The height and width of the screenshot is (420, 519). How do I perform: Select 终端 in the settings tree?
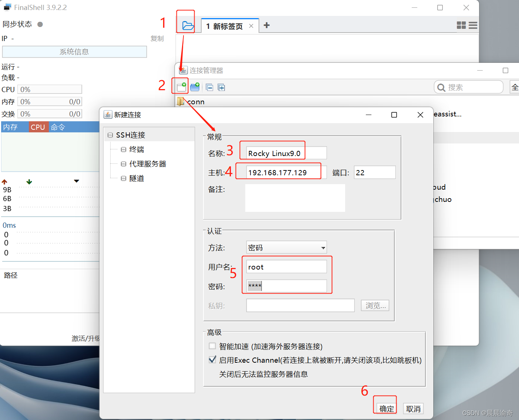point(137,149)
